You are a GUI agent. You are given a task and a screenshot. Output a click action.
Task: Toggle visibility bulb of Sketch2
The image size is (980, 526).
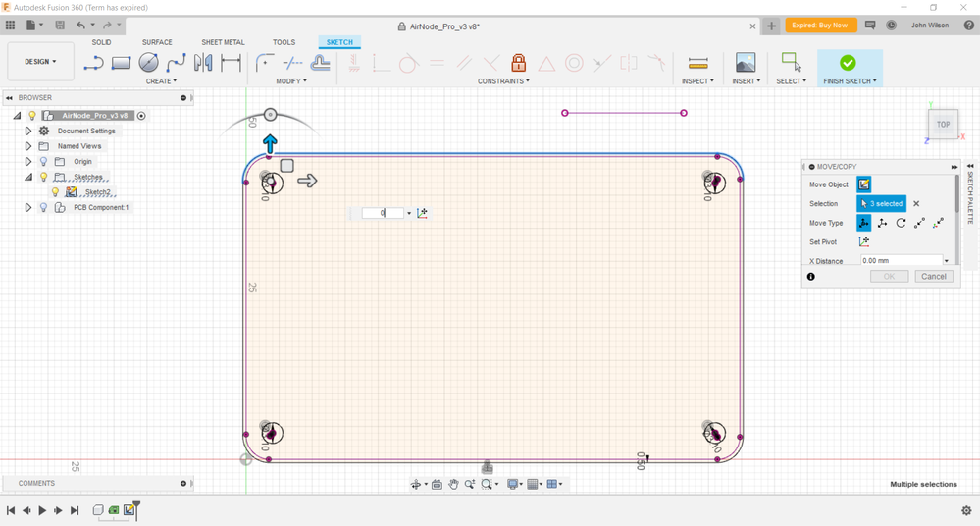pyautogui.click(x=56, y=192)
